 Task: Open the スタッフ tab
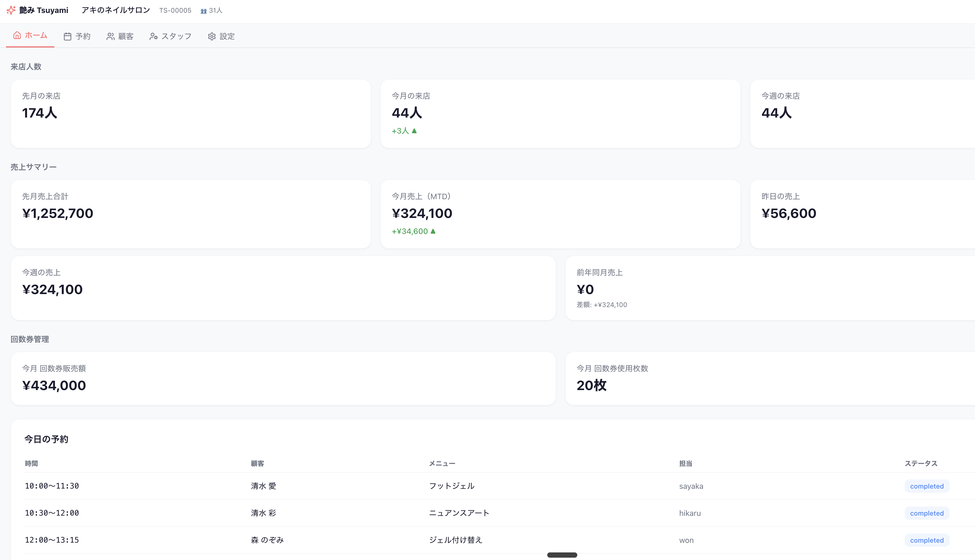tap(171, 36)
